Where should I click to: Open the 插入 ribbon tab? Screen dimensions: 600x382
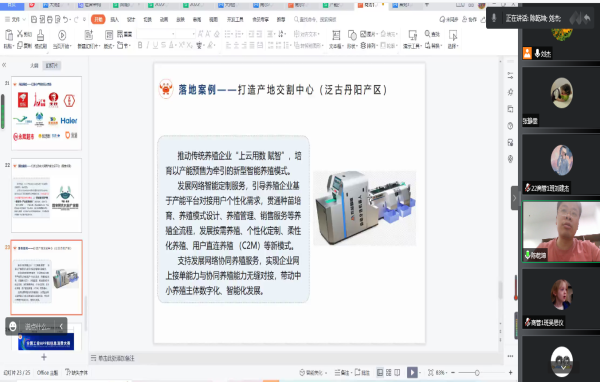[x=114, y=20]
